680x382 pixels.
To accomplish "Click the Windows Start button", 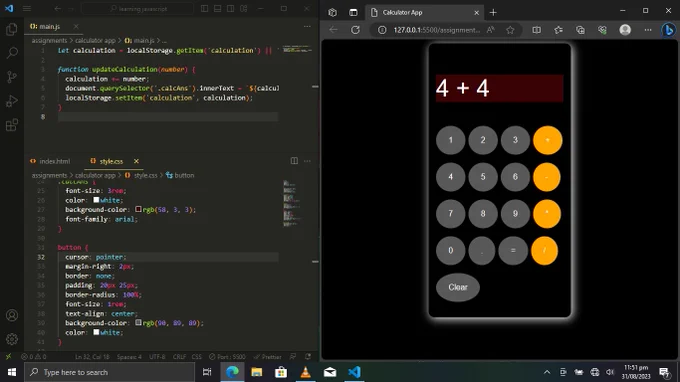I will pyautogui.click(x=12, y=372).
